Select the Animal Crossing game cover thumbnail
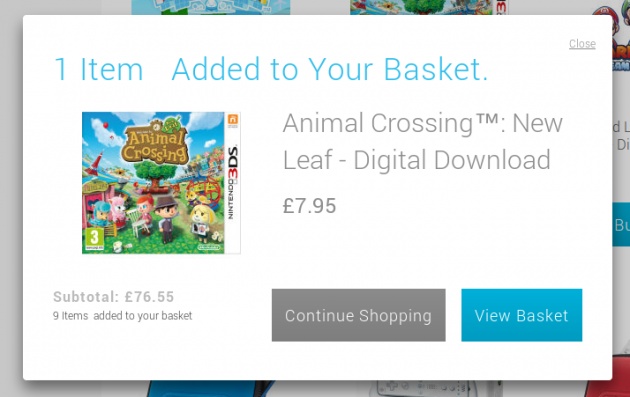The width and height of the screenshot is (630, 397). point(161,183)
